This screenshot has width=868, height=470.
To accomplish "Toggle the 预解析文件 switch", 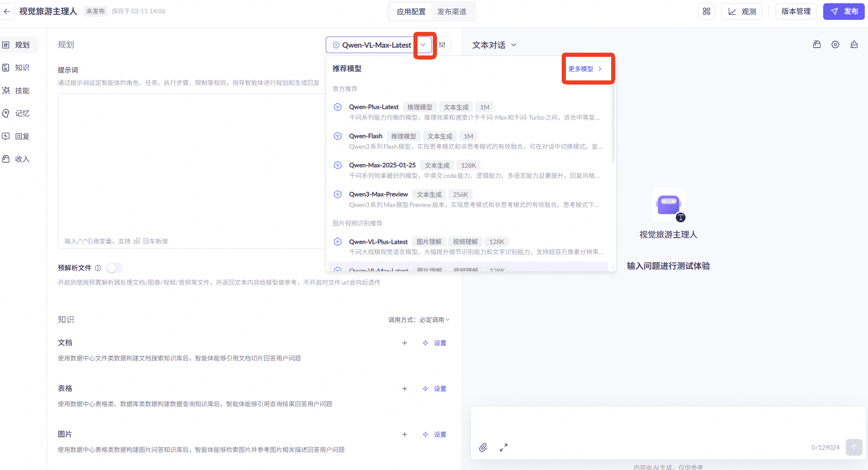I will point(115,268).
